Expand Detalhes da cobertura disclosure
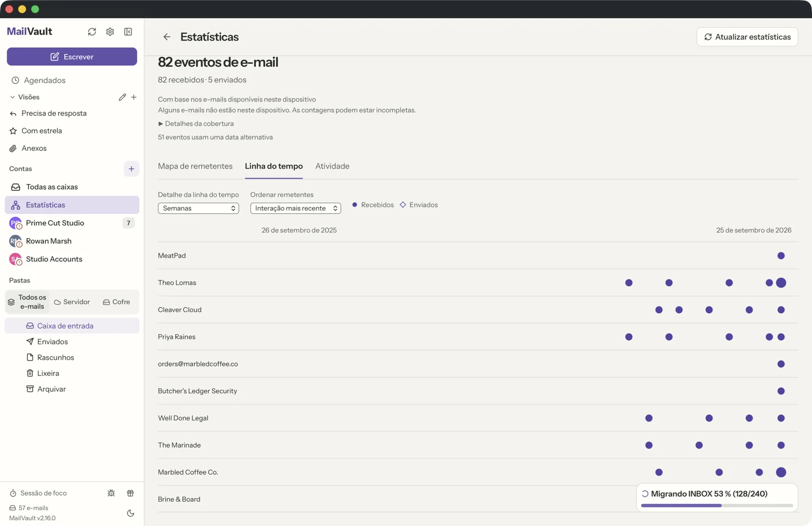 (196, 124)
